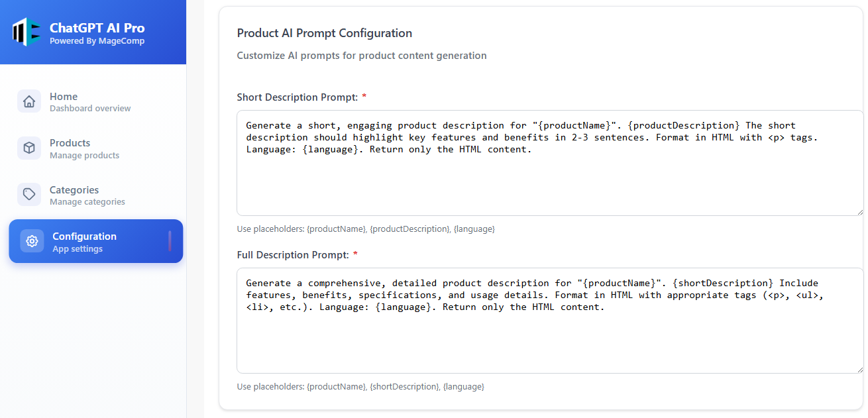Image resolution: width=868 pixels, height=418 pixels.
Task: Grab the Short Description textarea resize handle
Action: tap(859, 211)
